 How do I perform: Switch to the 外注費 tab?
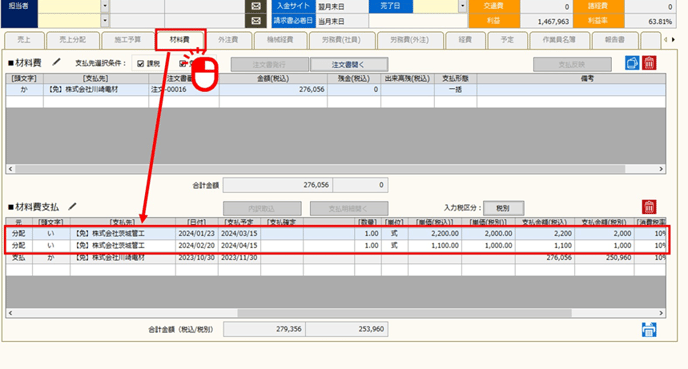[x=228, y=40]
